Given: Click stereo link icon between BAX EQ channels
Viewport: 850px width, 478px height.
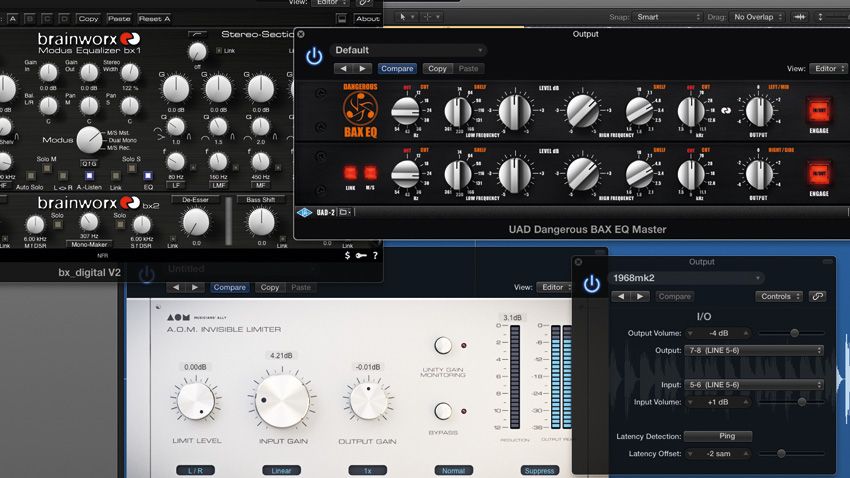Looking at the screenshot, I should tap(726, 111).
